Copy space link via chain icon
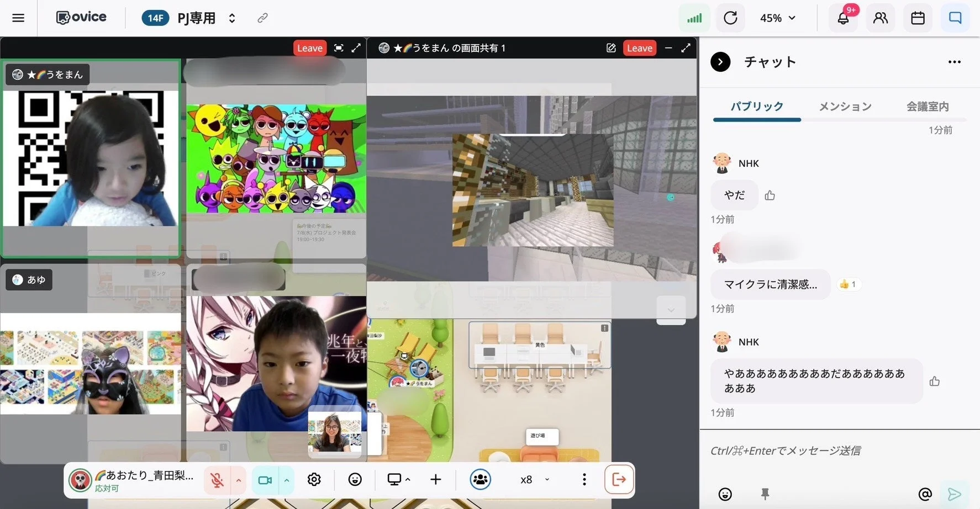980x509 pixels. 263,18
